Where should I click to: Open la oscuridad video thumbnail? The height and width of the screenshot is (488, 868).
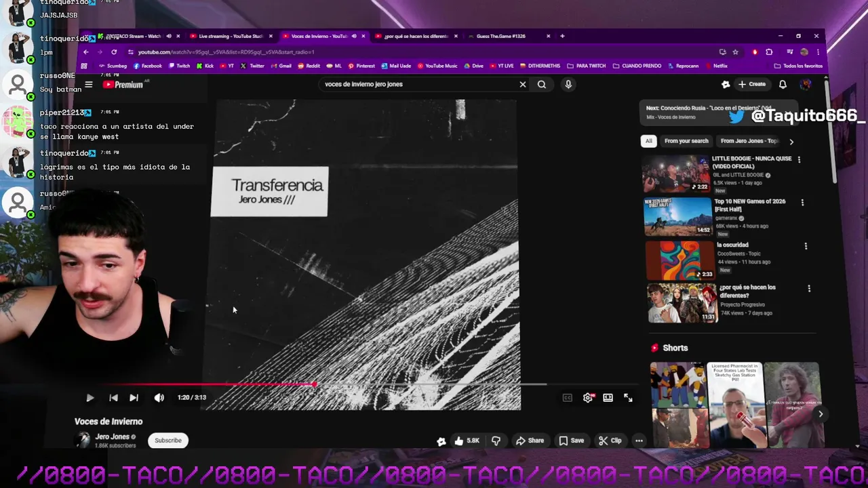679,260
